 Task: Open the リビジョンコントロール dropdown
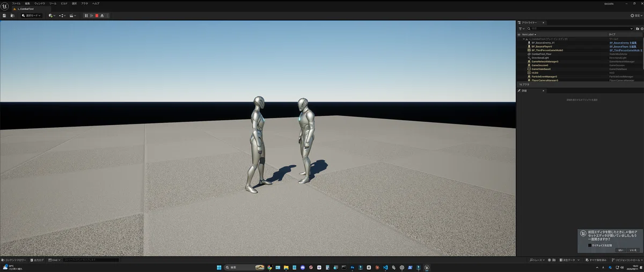coord(627,260)
